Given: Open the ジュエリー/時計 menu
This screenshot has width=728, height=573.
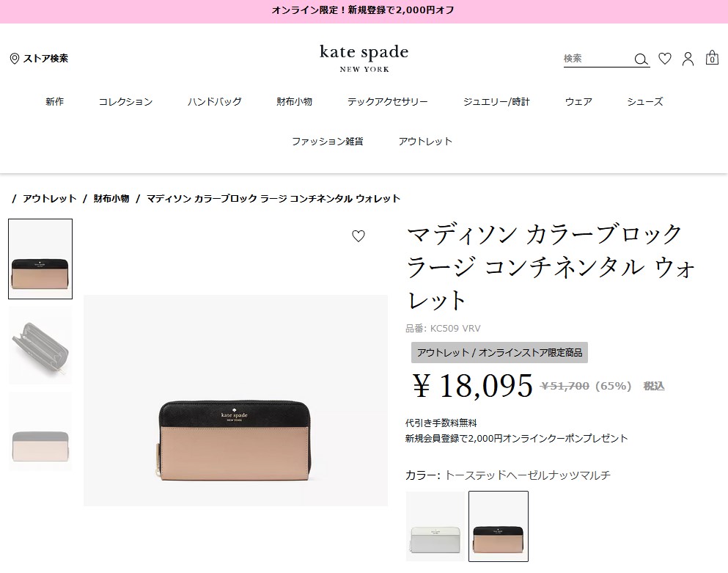Looking at the screenshot, I should [x=496, y=101].
